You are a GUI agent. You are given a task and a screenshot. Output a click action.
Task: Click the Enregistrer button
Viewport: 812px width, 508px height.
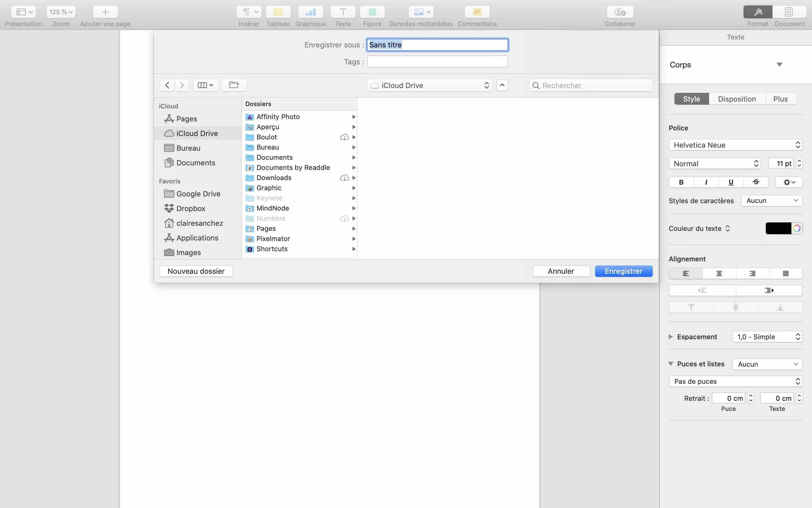coord(623,271)
